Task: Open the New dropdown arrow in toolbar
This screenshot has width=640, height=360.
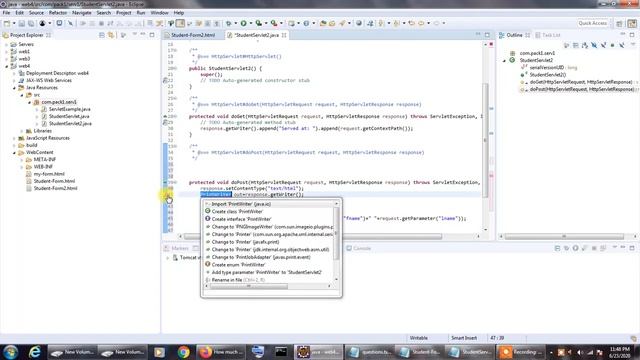Action: (14, 24)
